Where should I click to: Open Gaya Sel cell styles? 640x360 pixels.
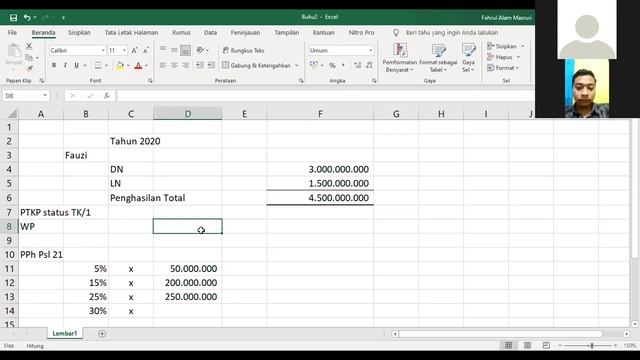point(469,58)
